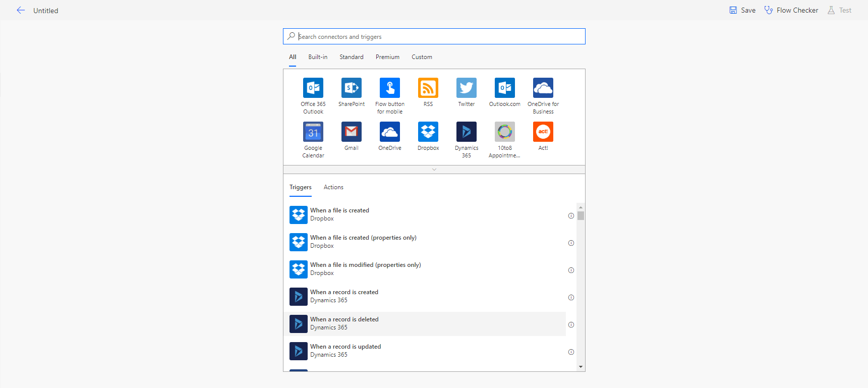Click the triggers list scroll down arrow
The width and height of the screenshot is (868, 388).
click(581, 367)
